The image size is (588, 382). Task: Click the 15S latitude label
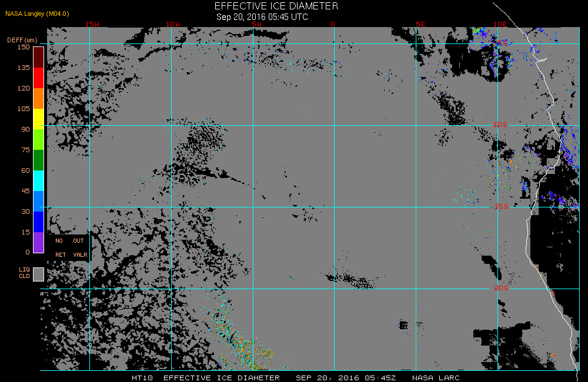click(502, 206)
